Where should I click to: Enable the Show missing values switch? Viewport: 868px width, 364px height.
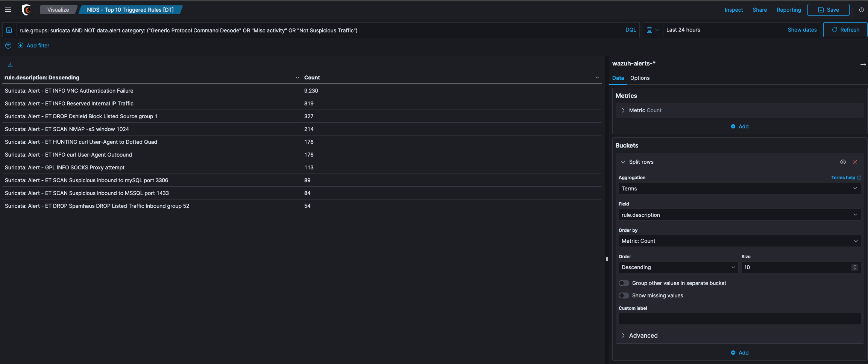624,295
